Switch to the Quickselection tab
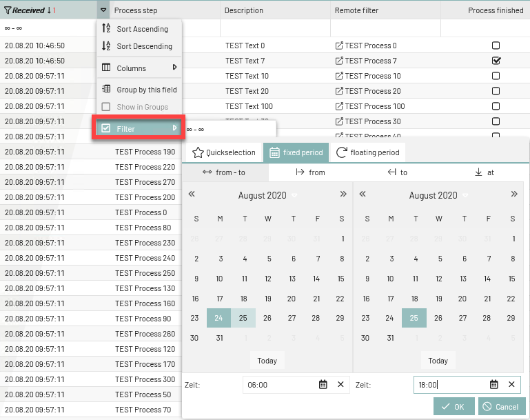The width and height of the screenshot is (530, 420). click(224, 152)
